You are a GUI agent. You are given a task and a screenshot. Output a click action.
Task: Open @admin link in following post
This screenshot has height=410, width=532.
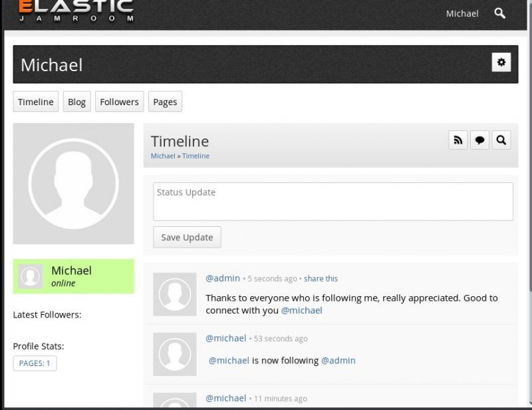click(x=338, y=360)
